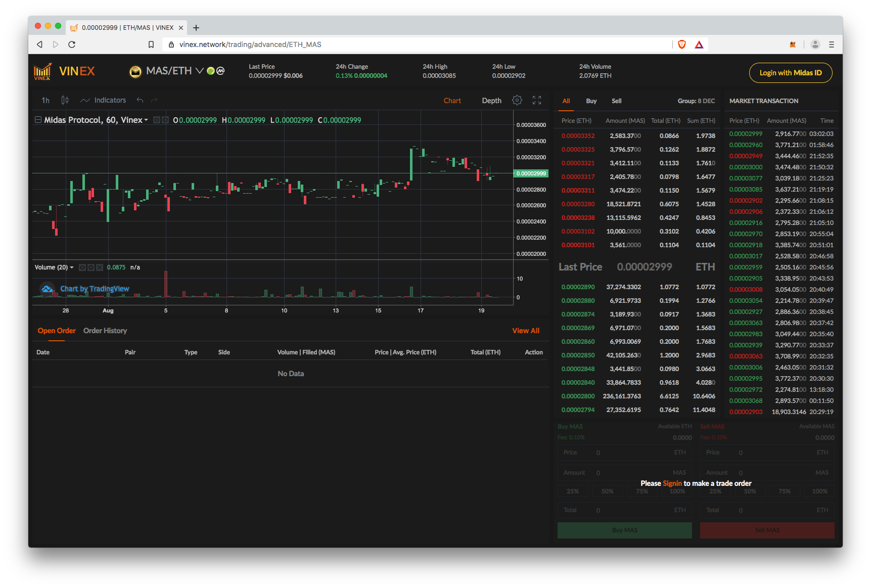Bookmark this page
This screenshot has height=588, width=871.
(151, 44)
